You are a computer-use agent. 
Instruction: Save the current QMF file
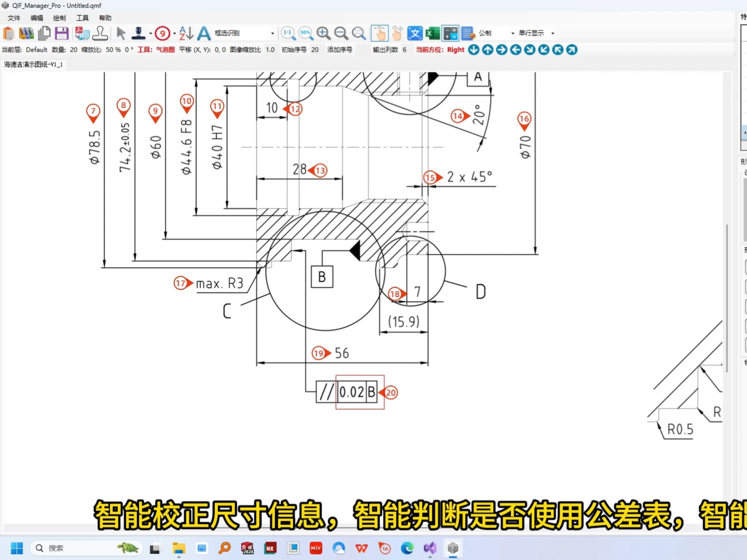pos(61,33)
